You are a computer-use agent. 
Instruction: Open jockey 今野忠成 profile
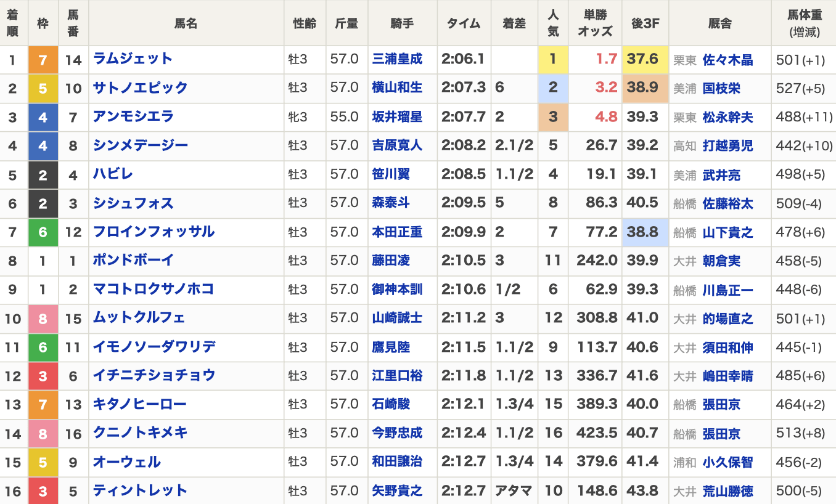(x=398, y=433)
